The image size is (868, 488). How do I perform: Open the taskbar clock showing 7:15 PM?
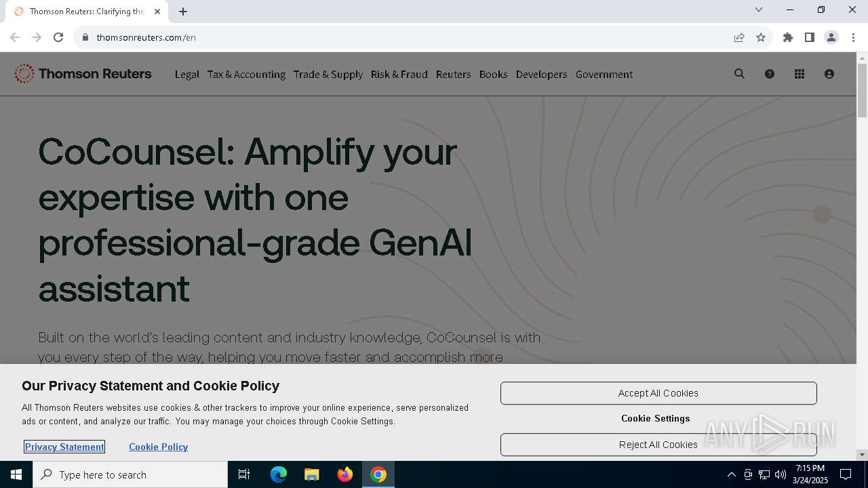point(811,474)
